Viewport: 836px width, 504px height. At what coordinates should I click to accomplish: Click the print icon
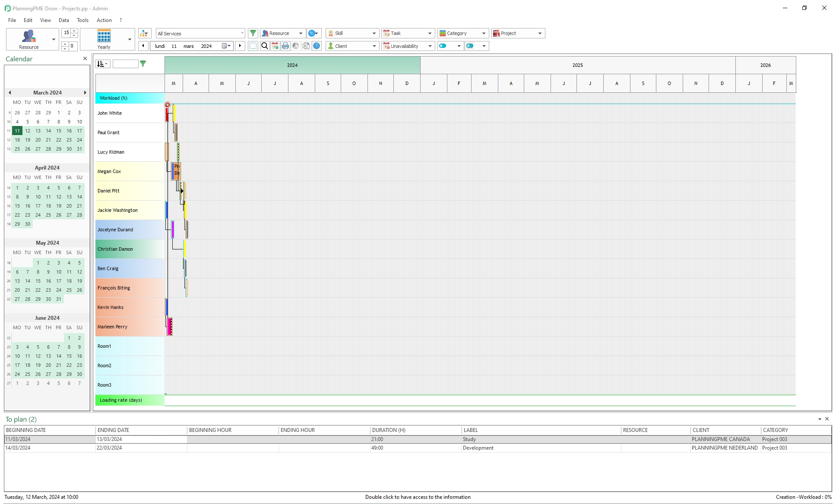point(285,46)
